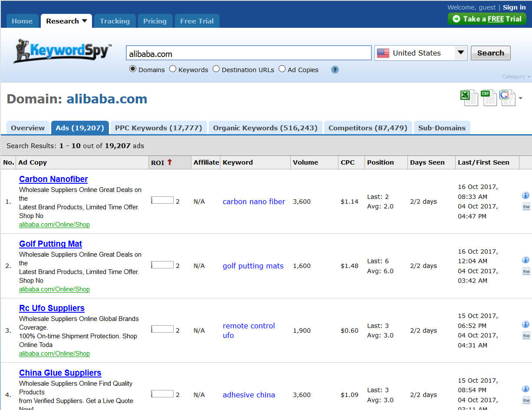Screen dimensions: 532x410
Task: Click KW icon for Golf Putting Mat row
Action: [526, 271]
